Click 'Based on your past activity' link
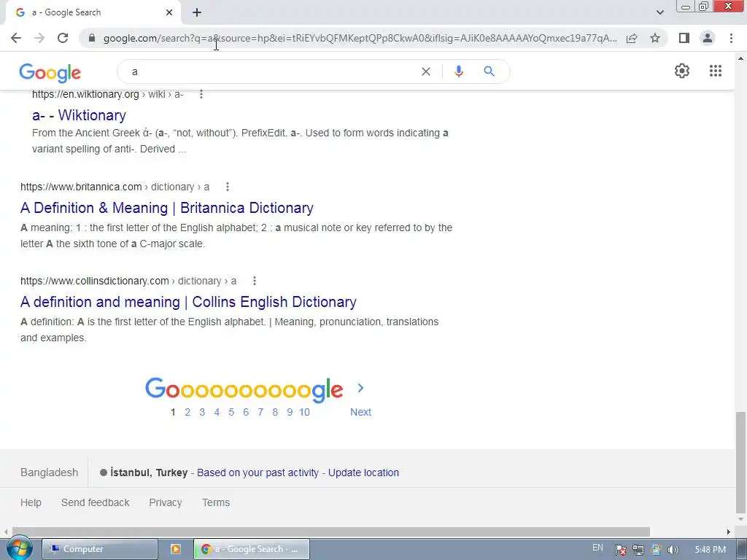 258,472
